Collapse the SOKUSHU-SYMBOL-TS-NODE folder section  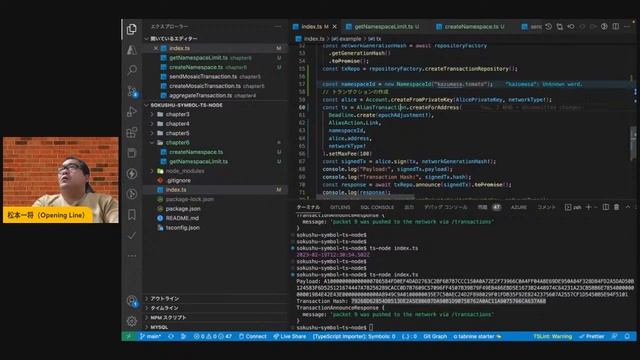pos(146,105)
